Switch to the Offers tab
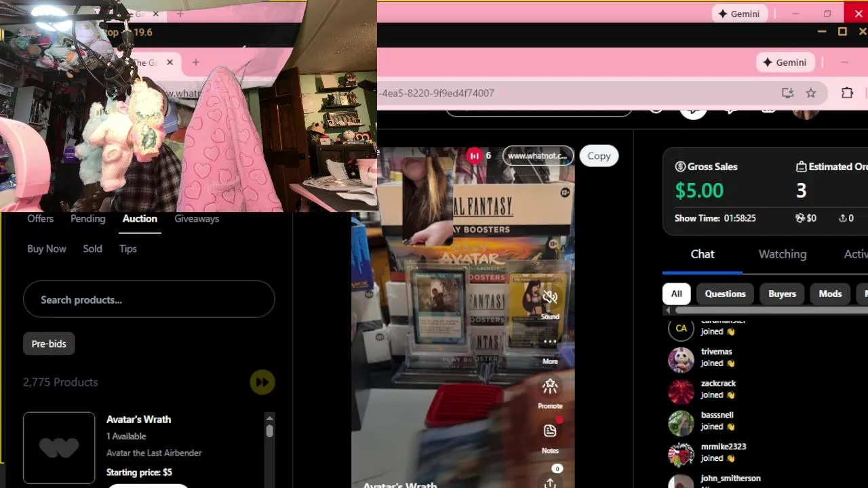868x488 pixels. pos(40,219)
